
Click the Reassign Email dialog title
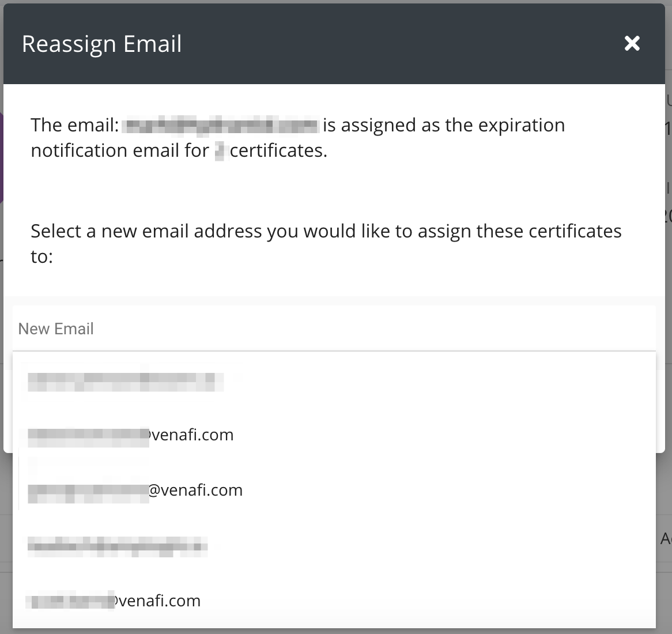tap(102, 44)
